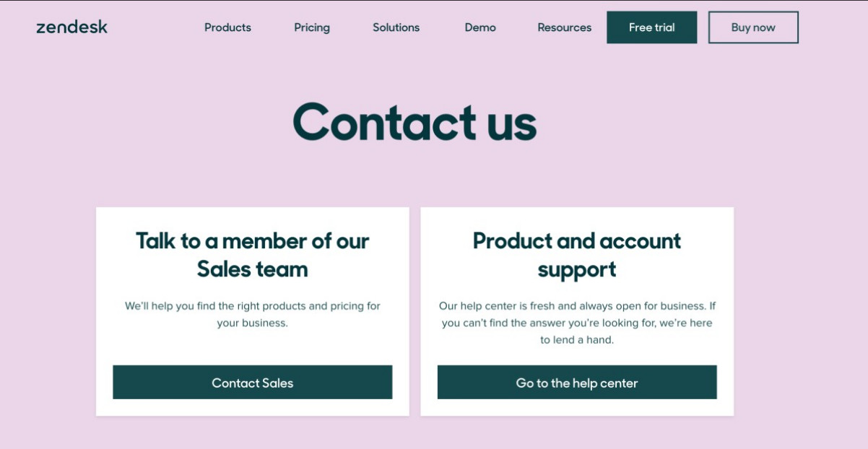Go to the Pricing page
868x449 pixels.
[312, 27]
